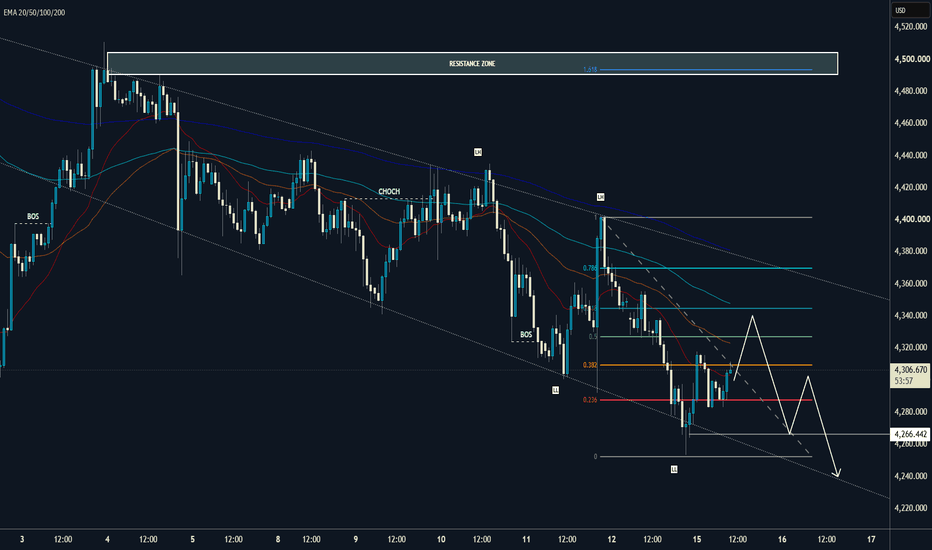
Task: Select the RESISTANCE ZONE rectangle
Action: pos(473,64)
